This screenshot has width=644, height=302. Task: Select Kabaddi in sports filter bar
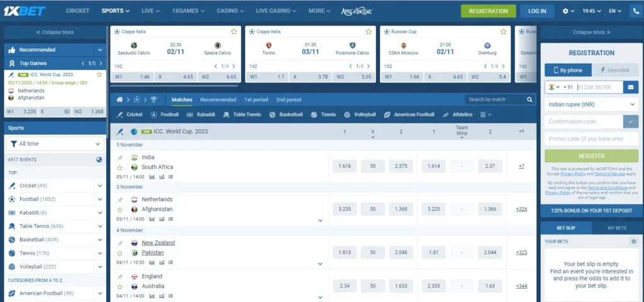tap(201, 115)
